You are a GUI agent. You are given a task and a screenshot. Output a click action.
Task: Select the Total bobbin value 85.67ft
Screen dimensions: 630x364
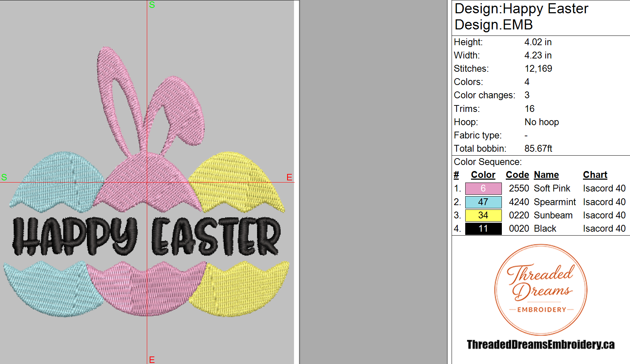pos(538,148)
